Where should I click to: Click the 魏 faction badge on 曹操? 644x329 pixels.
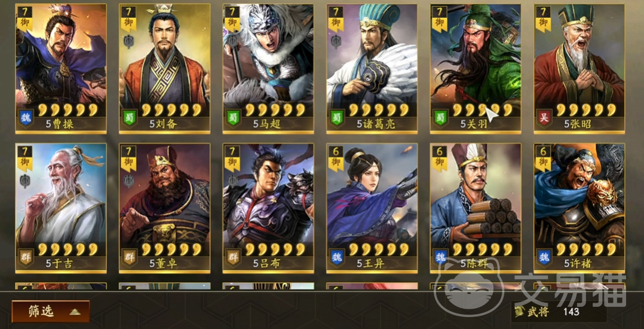(x=26, y=118)
